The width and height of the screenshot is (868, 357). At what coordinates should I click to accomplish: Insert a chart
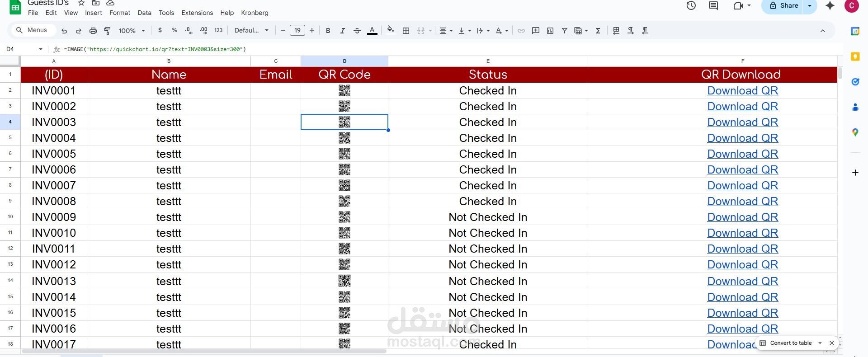click(550, 30)
